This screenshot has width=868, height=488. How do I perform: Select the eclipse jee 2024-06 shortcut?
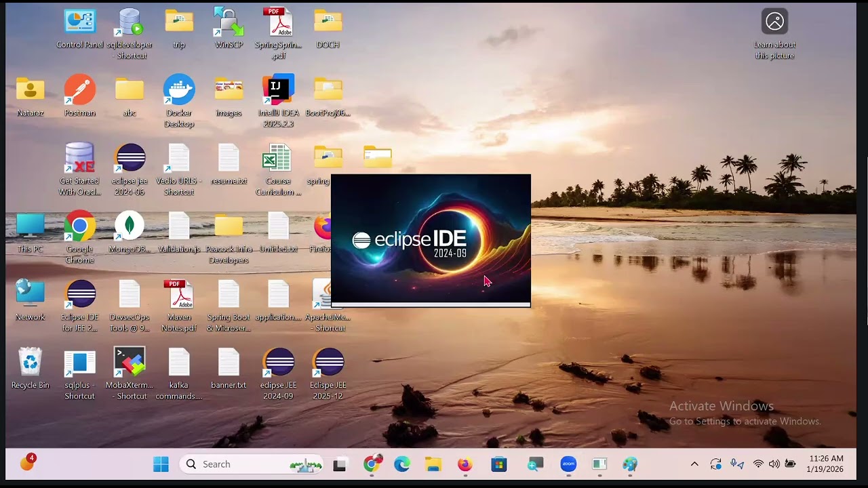click(130, 169)
